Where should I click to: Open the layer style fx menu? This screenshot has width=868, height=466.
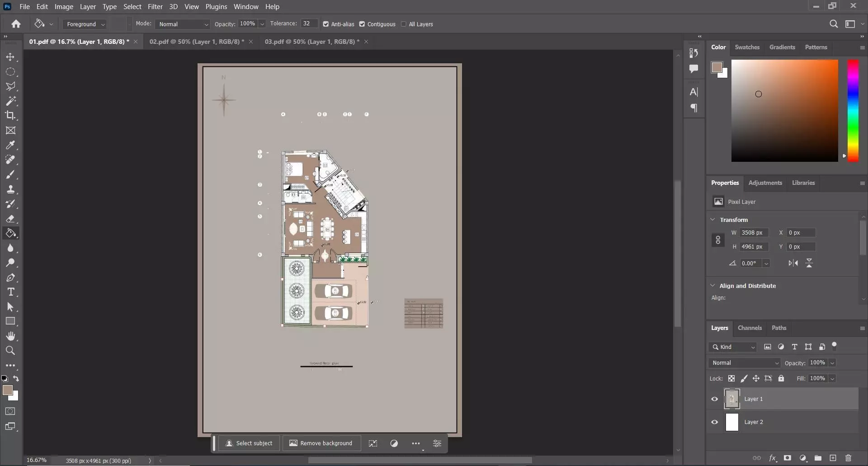coord(773,458)
